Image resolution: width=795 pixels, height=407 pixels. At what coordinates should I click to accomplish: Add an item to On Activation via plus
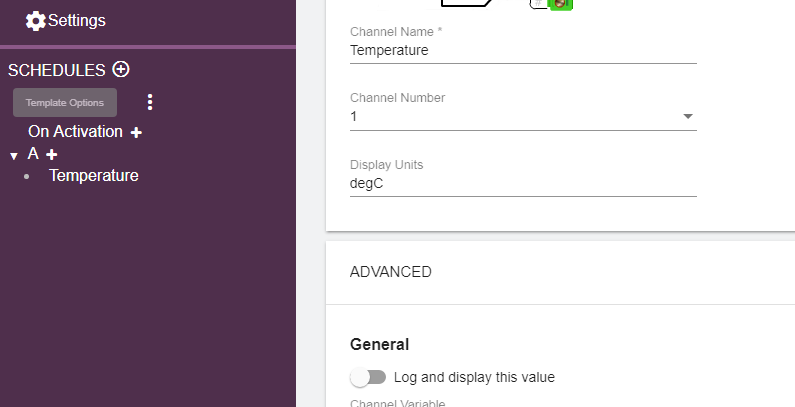(x=137, y=133)
